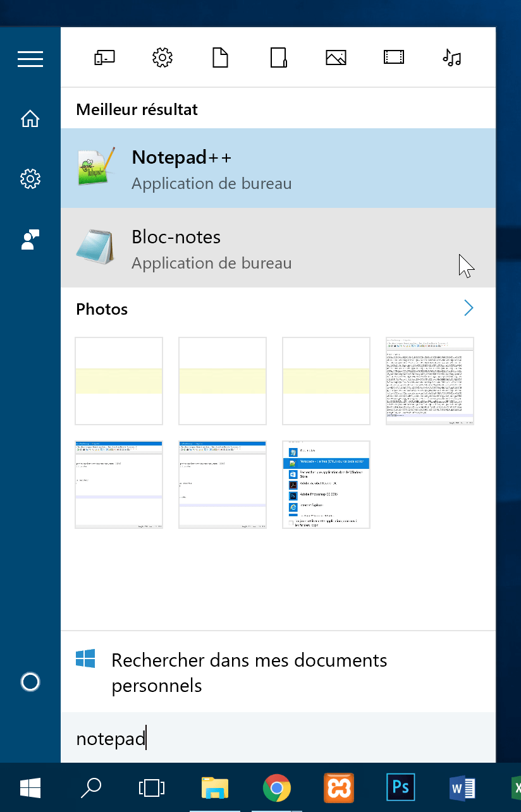The image size is (521, 812).
Task: Expand the Photos results with the arrow
Action: coord(469,308)
